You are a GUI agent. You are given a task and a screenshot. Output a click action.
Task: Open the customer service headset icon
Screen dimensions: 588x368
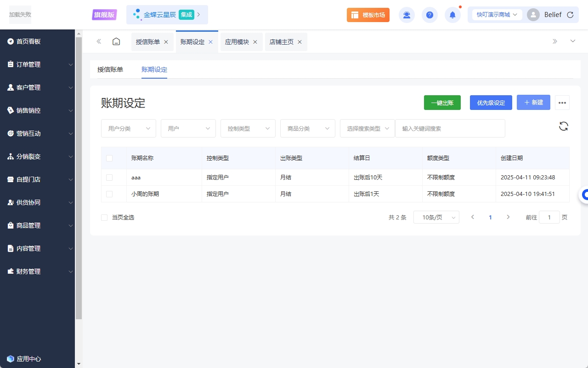coord(407,15)
